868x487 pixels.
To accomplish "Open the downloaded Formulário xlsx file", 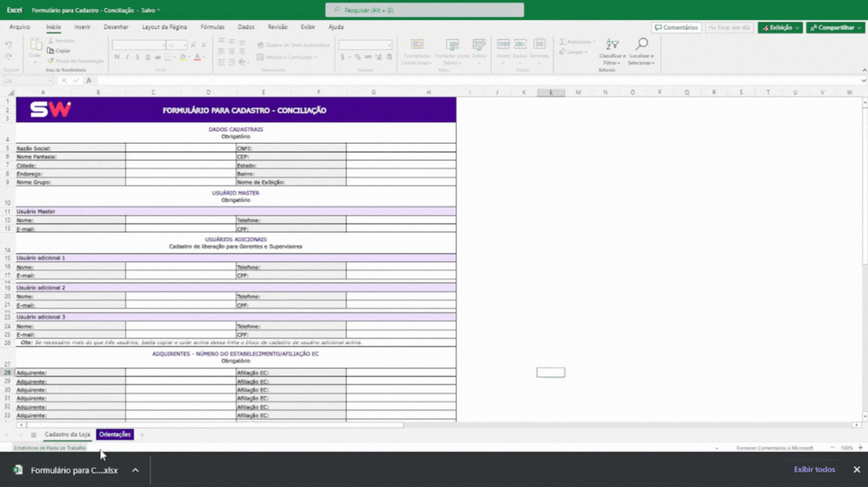I will pos(67,470).
